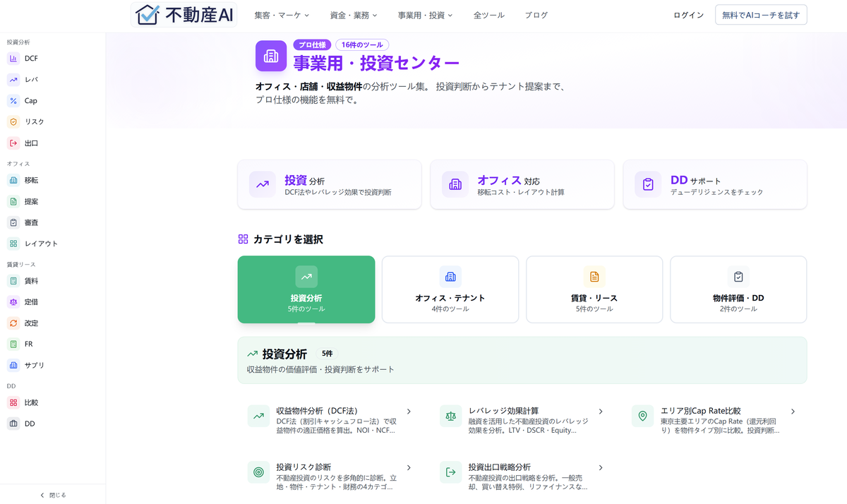The image size is (847, 504).
Task: Click the chevron next to 投資出口戦略分析
Action: point(601,468)
